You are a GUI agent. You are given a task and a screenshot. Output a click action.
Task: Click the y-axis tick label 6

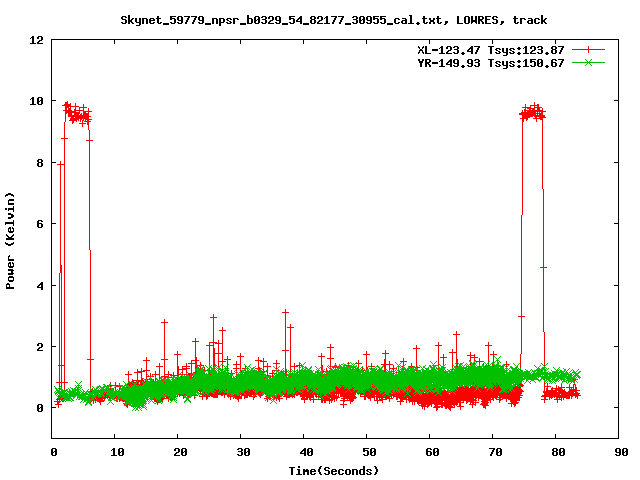coord(40,224)
